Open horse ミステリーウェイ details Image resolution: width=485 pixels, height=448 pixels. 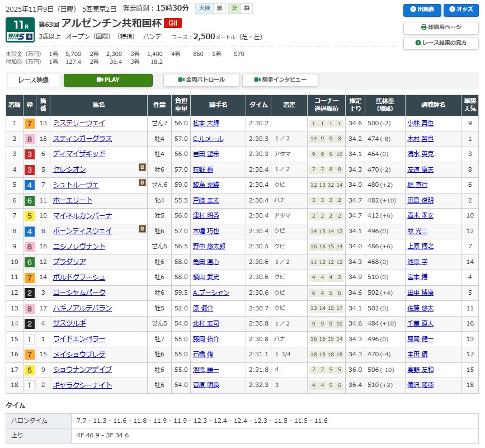coord(78,123)
